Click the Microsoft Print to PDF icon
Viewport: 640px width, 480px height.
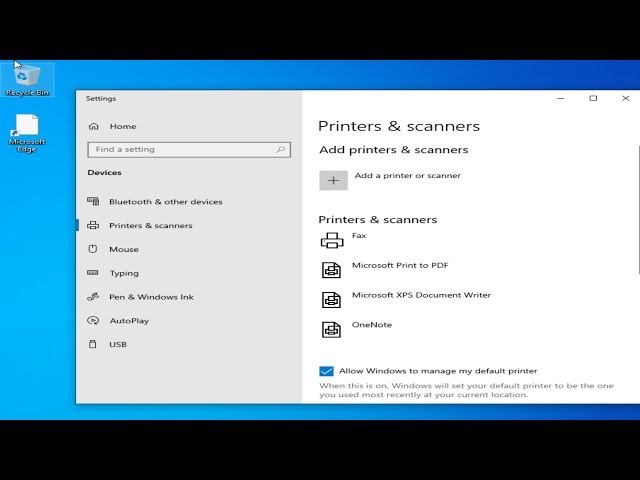click(331, 270)
